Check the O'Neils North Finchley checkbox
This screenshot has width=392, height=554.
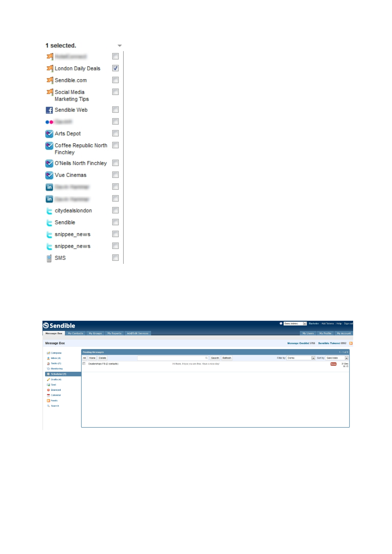coord(116,163)
